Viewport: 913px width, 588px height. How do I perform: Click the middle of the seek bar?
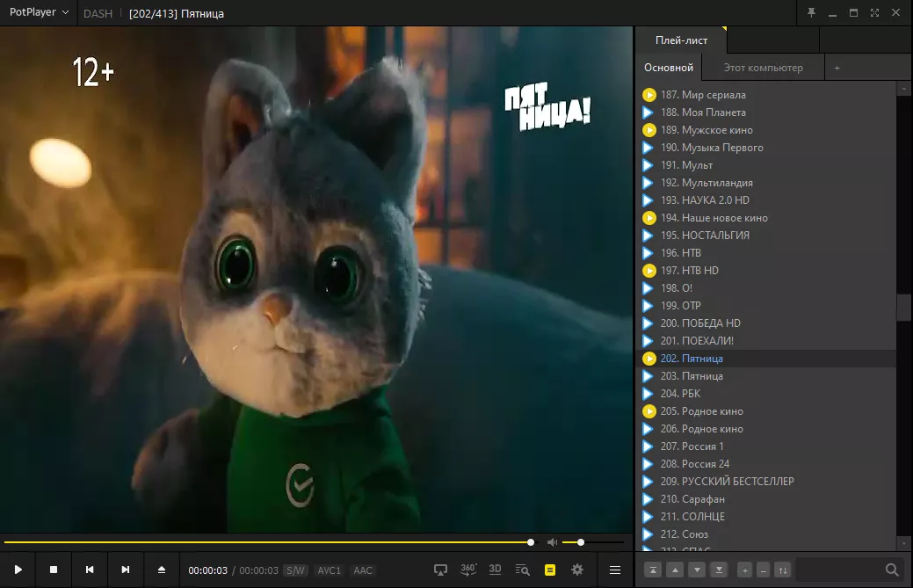[x=268, y=542]
